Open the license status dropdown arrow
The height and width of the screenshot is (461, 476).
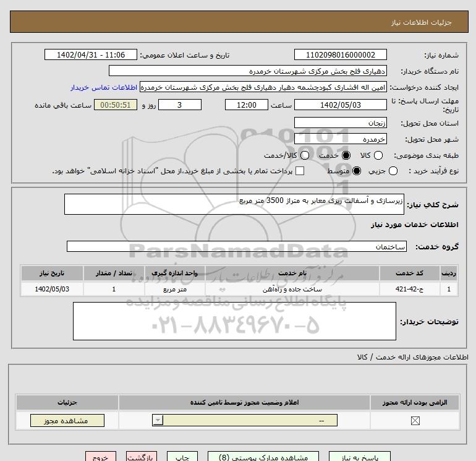(x=158, y=421)
